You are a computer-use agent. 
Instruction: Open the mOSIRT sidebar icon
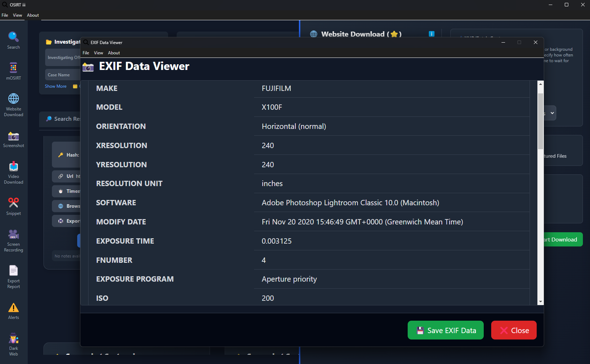[x=14, y=71]
